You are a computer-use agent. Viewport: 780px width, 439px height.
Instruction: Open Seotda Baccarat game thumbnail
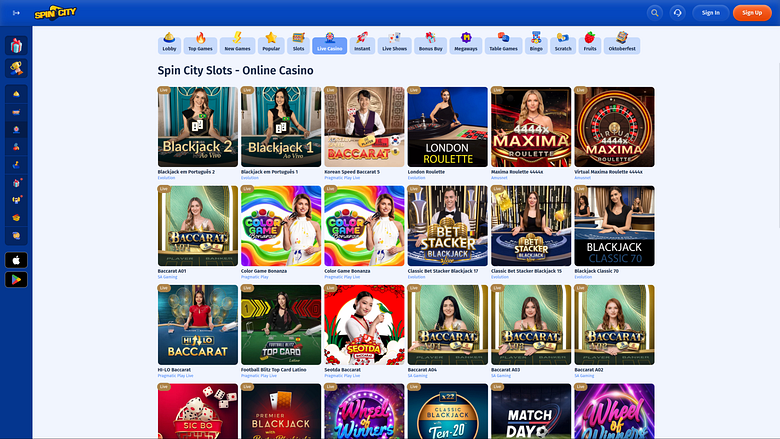(x=364, y=325)
